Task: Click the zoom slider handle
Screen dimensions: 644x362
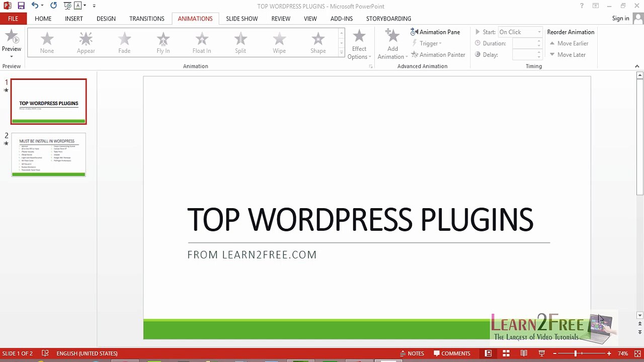Action: 576,353
